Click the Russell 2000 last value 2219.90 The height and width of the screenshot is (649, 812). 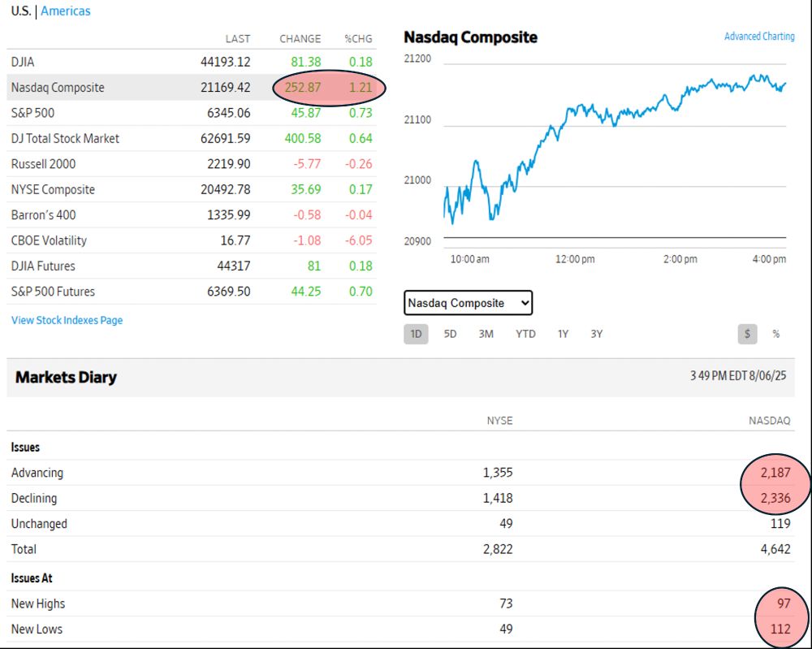coord(228,164)
